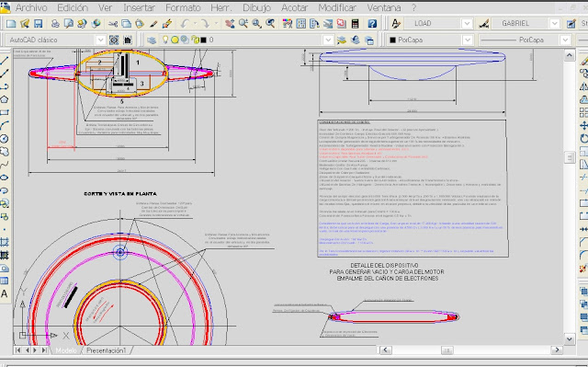The image size is (588, 367).
Task: Click the Redo arrow icon
Action: (205, 24)
